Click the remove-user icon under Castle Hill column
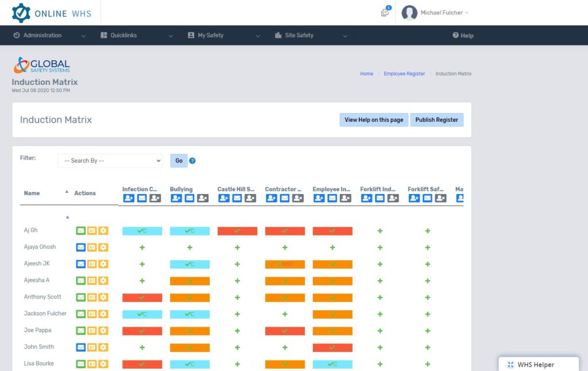588x371 pixels. 250,198
